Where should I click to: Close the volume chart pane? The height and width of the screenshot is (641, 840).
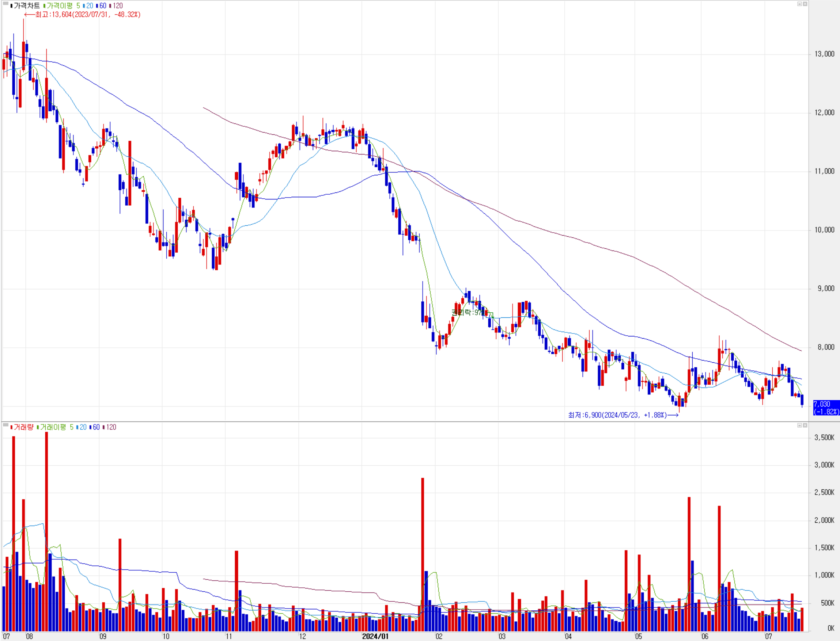tap(805, 425)
